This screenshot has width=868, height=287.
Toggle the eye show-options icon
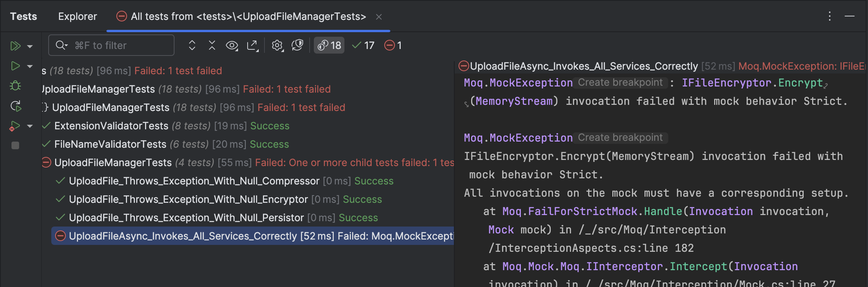232,46
